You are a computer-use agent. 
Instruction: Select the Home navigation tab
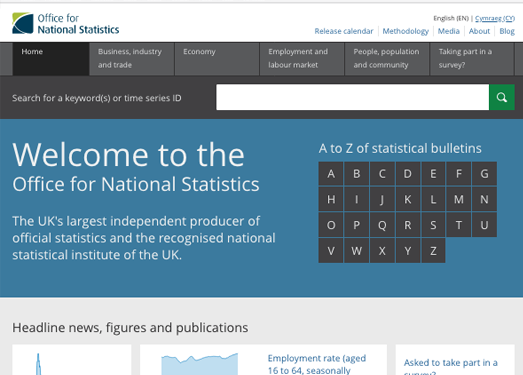click(51, 59)
